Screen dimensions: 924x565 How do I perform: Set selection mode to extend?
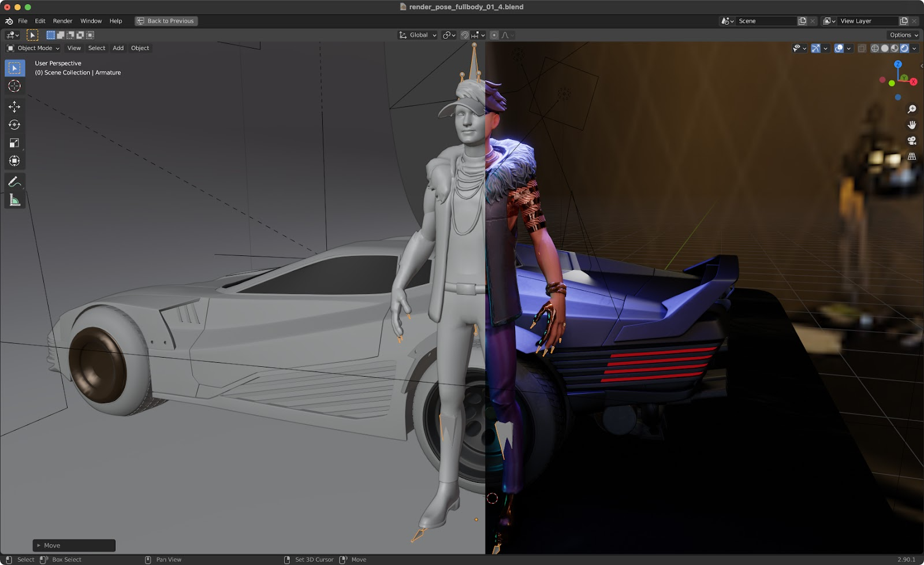[x=61, y=35]
